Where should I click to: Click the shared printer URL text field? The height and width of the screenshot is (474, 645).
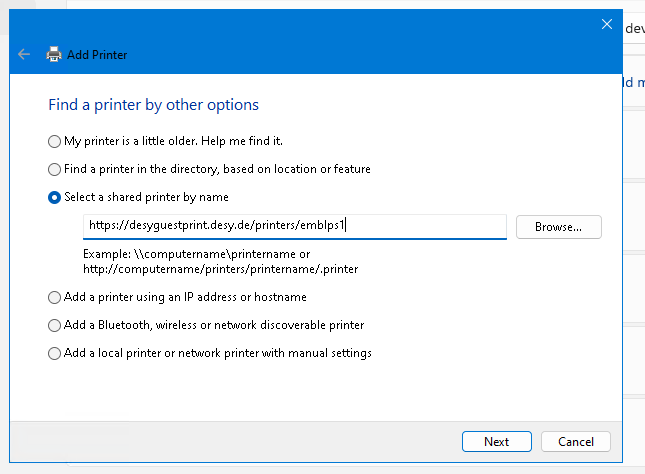(294, 226)
